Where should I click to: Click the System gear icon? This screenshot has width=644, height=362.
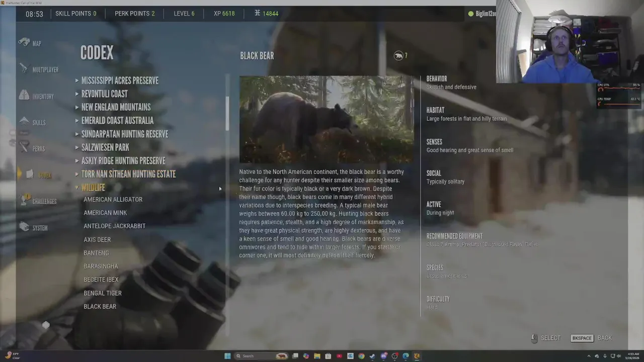click(24, 227)
